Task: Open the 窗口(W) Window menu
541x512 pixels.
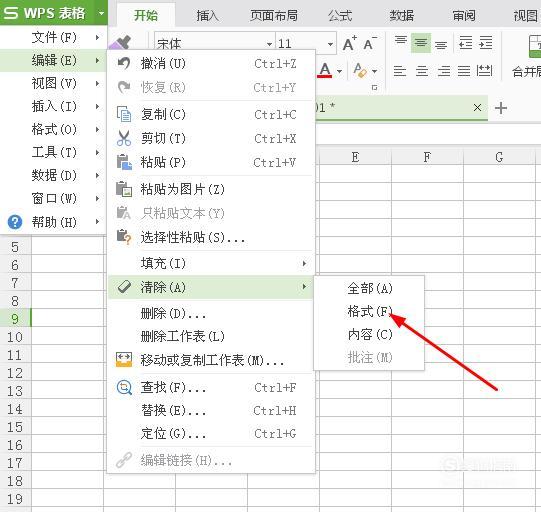Action: click(x=53, y=198)
